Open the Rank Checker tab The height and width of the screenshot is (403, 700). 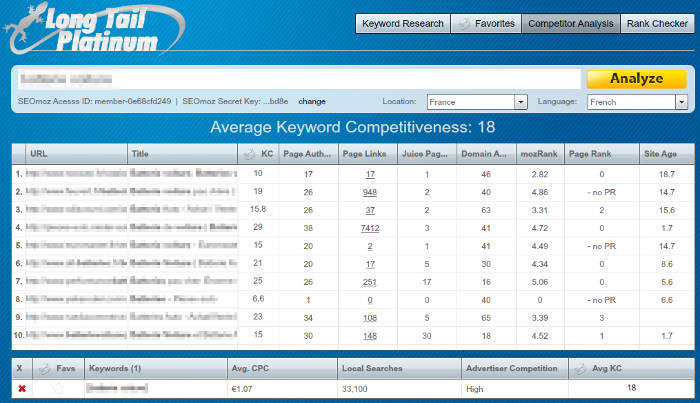pos(657,24)
